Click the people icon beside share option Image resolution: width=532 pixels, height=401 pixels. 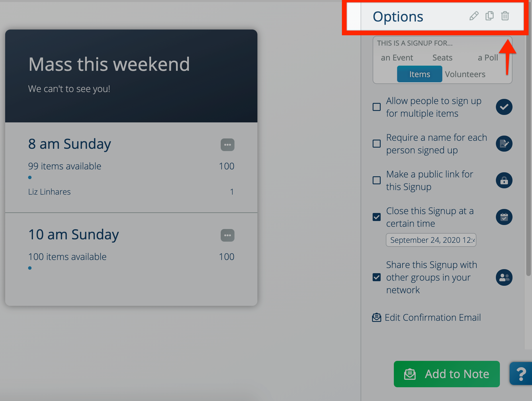(x=504, y=277)
